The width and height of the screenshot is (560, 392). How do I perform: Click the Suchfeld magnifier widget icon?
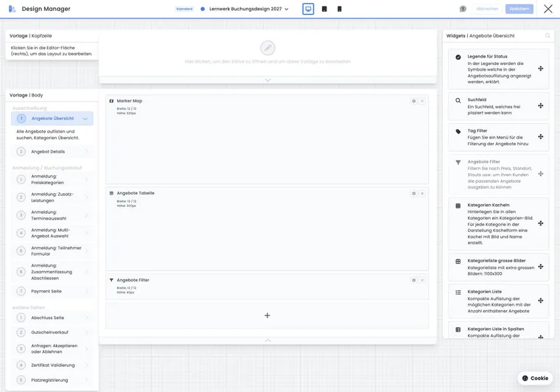(458, 101)
